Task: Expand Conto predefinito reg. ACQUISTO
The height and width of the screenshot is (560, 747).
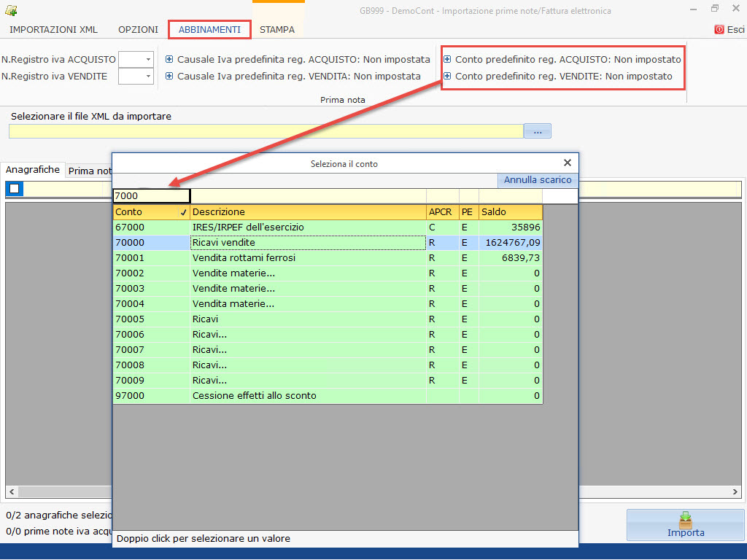Action: pyautogui.click(x=448, y=60)
